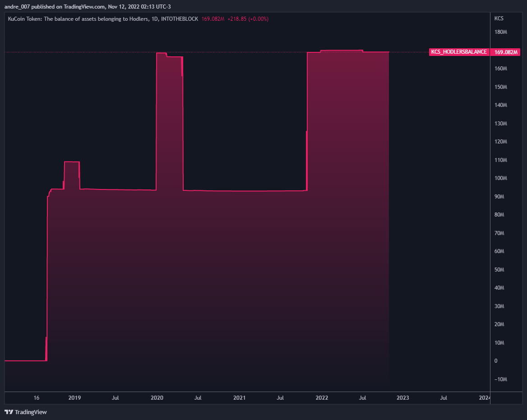Click the Jul label between 2022 and 2023

[363, 398]
